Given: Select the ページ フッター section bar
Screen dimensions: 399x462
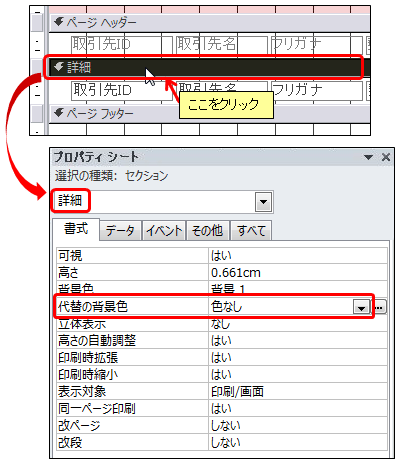Looking at the screenshot, I should 209,114.
